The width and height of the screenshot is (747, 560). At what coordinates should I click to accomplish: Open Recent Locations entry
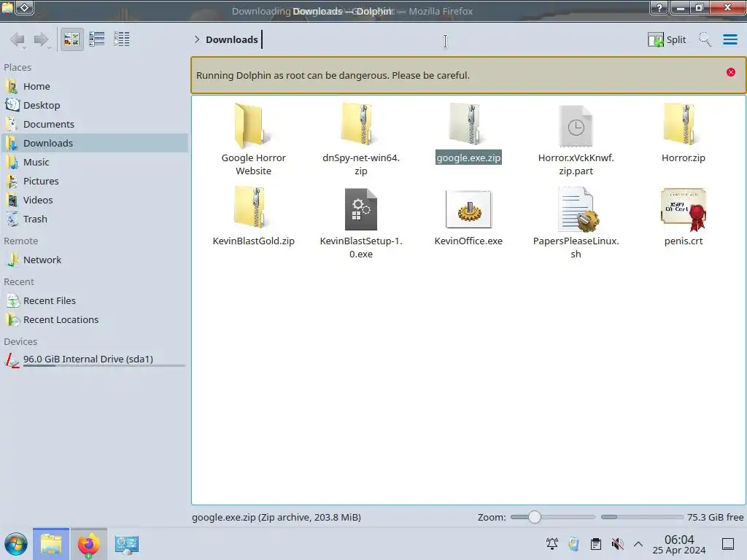point(94,320)
